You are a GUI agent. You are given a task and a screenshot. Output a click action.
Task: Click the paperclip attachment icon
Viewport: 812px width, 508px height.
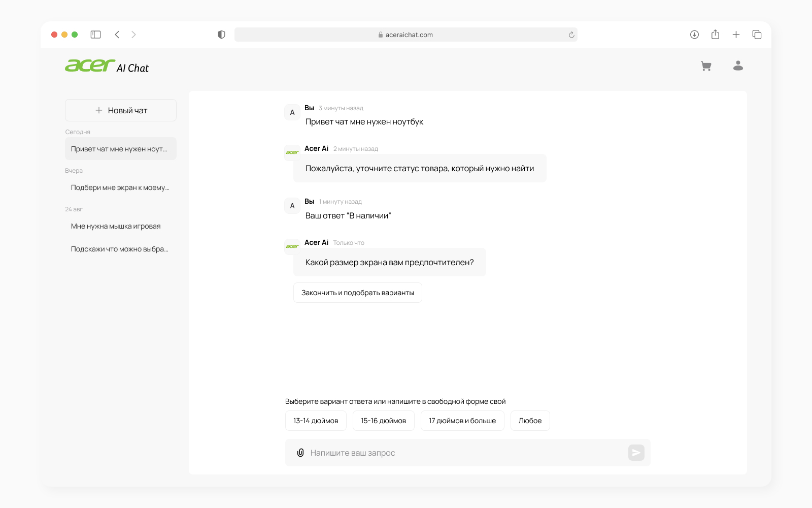[x=300, y=453]
